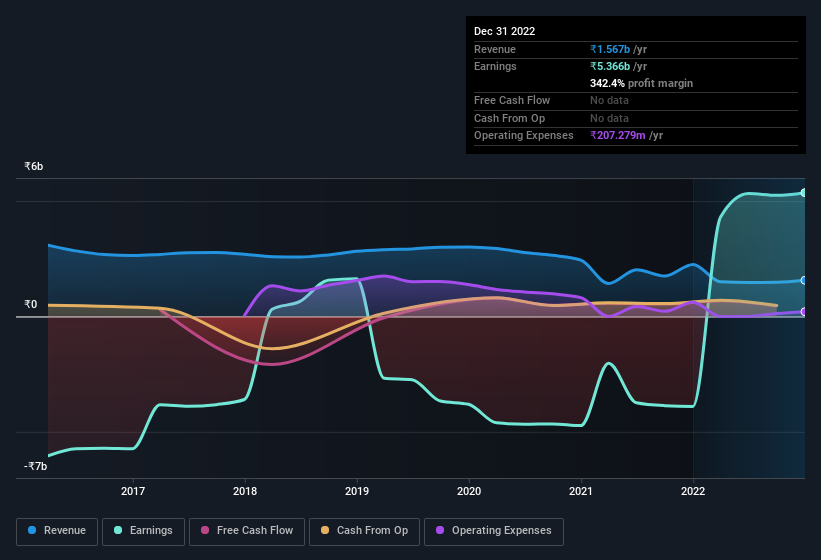Click the ₹207.279m operating expenses value
Image resolution: width=821 pixels, height=560 pixels.
point(617,135)
